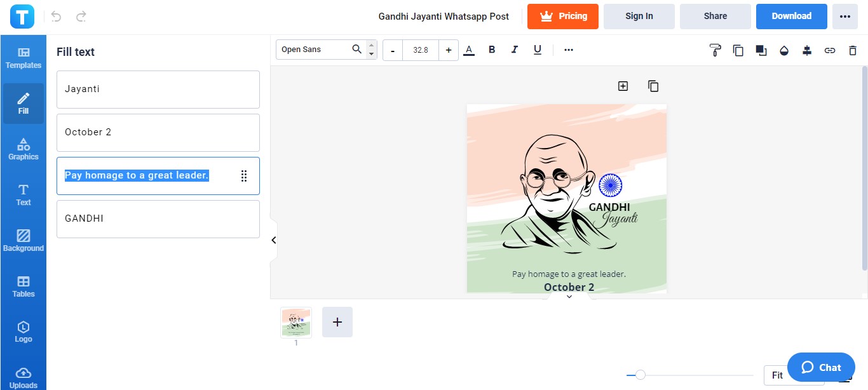Toggle underline formatting
868x390 pixels.
(x=538, y=50)
